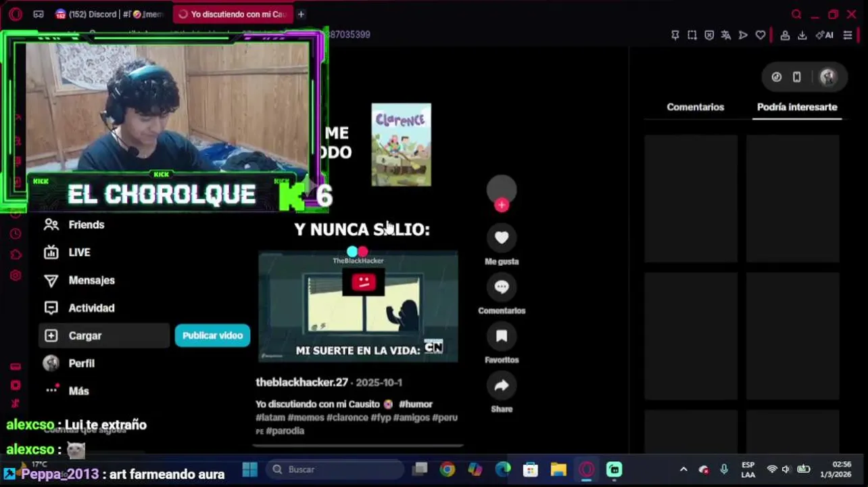Launch Google Chrome from taskbar
The image size is (868, 487).
click(x=448, y=469)
